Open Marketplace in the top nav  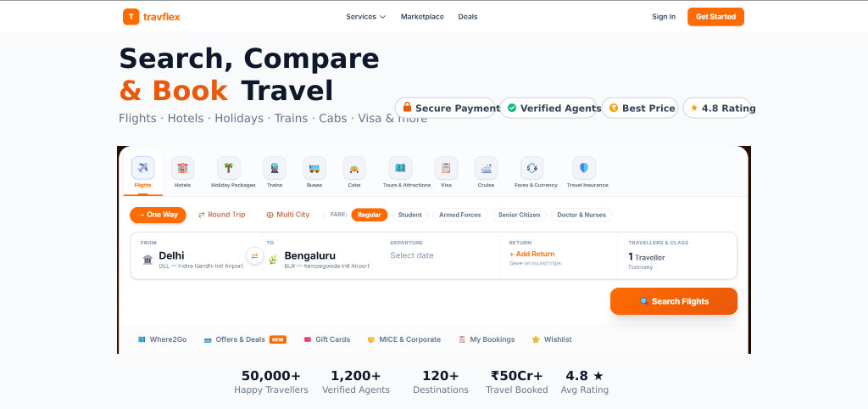tap(422, 17)
